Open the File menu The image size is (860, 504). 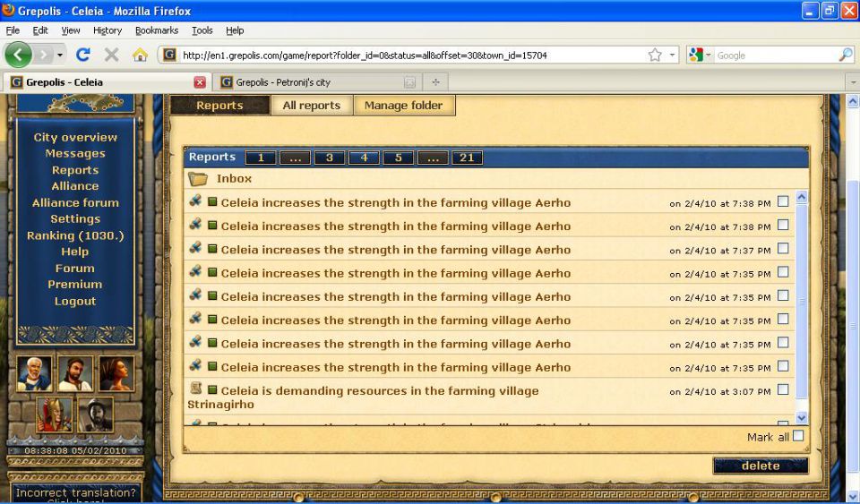point(12,30)
